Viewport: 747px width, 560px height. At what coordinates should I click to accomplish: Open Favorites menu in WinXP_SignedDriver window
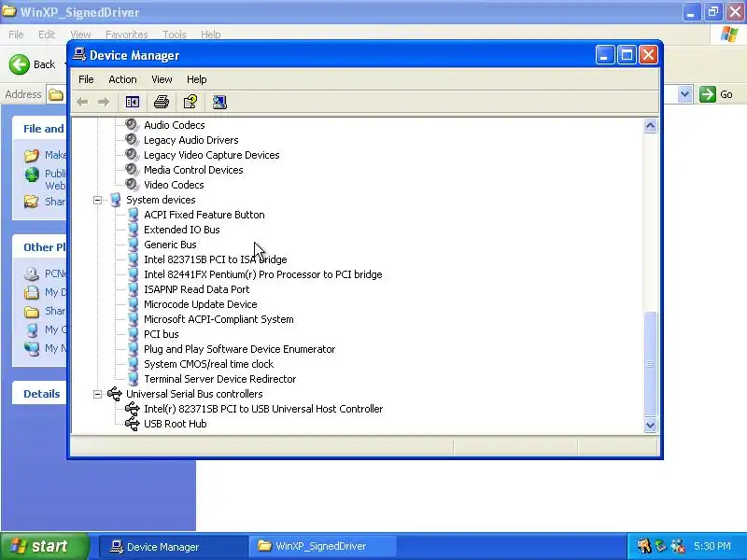point(126,35)
